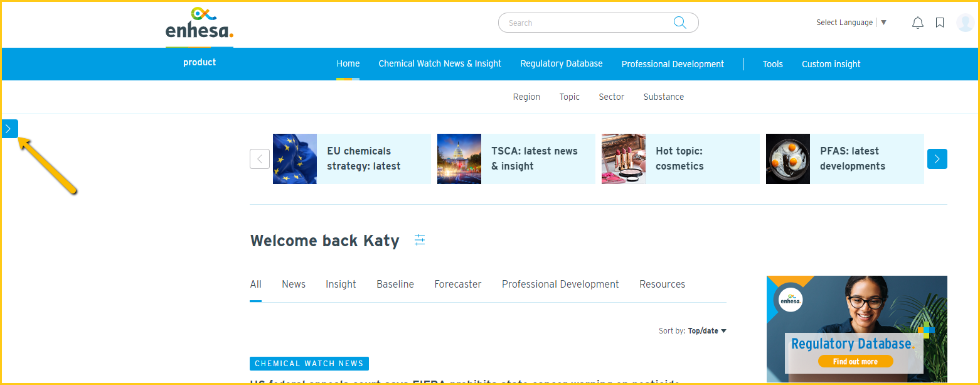980x385 pixels.
Task: Click the lipstick cosmetics thumbnail
Action: click(x=624, y=159)
